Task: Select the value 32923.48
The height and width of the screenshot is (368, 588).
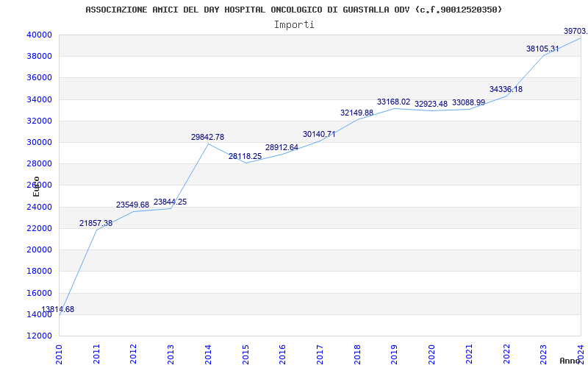Action: [431, 105]
